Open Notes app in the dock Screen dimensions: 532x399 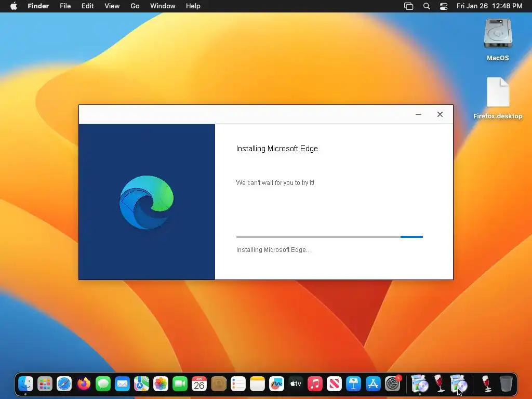257,384
